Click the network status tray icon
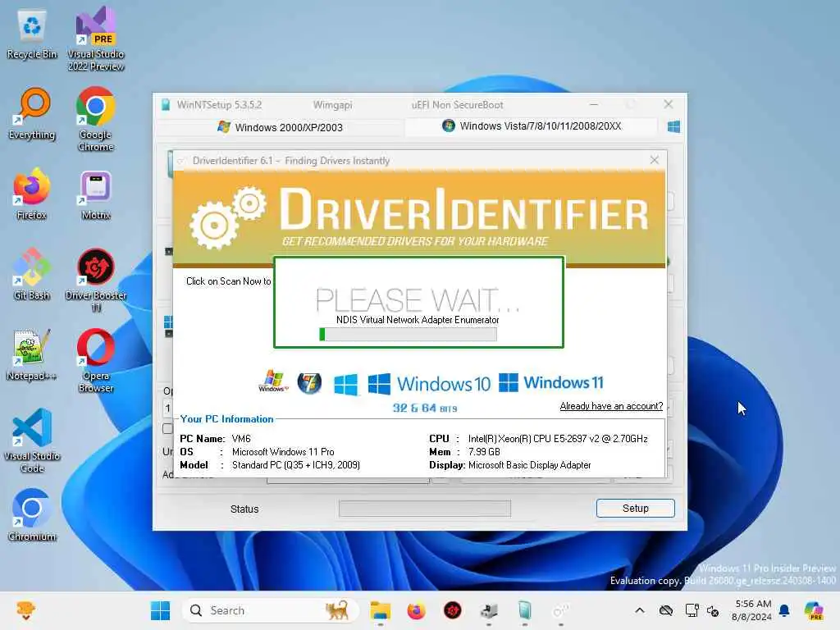Image resolution: width=840 pixels, height=630 pixels. [x=692, y=610]
